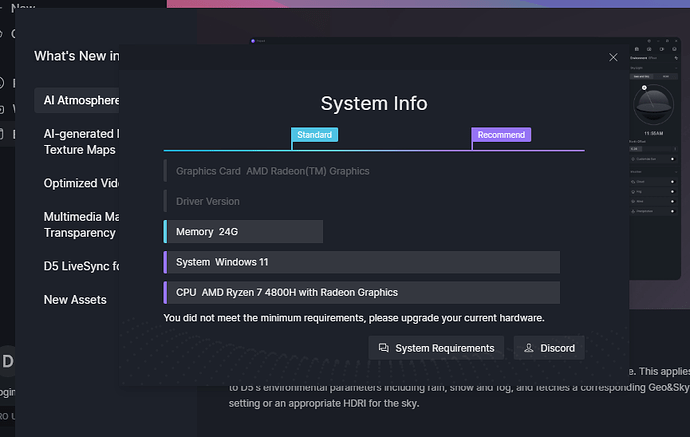Click the person icon beside Discord
690x437 pixels.
pyautogui.click(x=529, y=348)
